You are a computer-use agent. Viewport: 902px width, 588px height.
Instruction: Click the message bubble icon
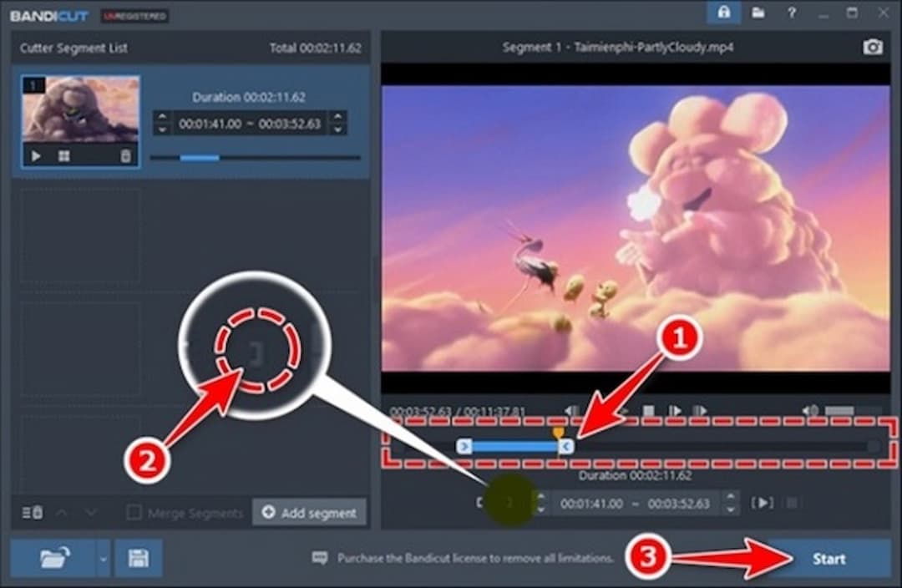pos(320,557)
